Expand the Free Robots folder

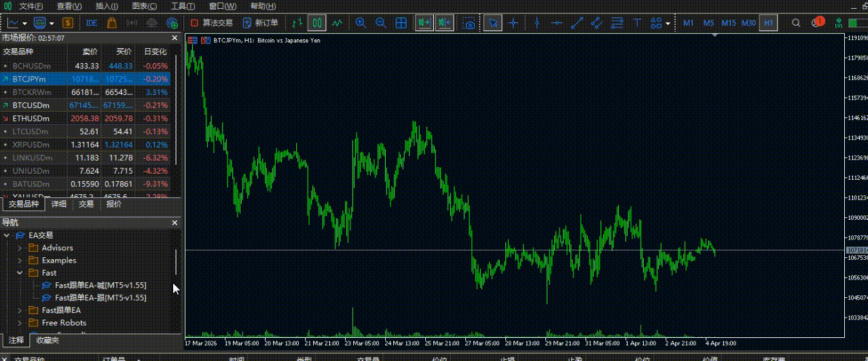19,322
